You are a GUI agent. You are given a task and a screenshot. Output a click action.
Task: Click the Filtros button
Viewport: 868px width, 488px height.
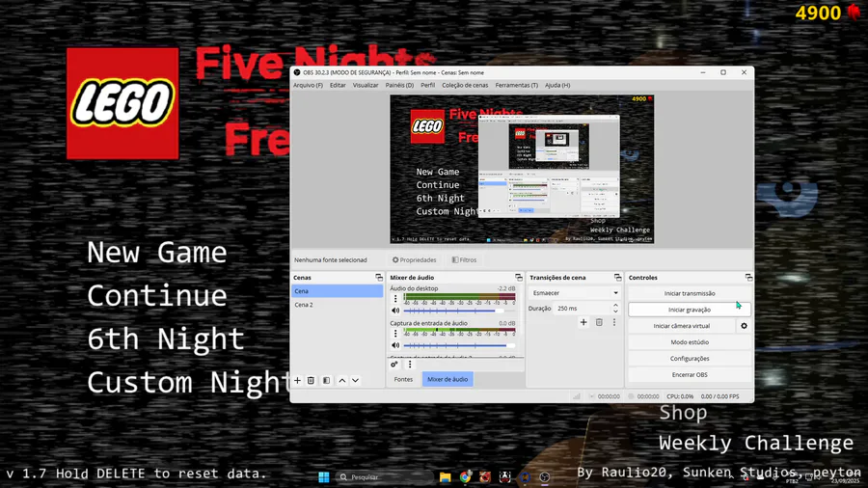[x=465, y=259]
